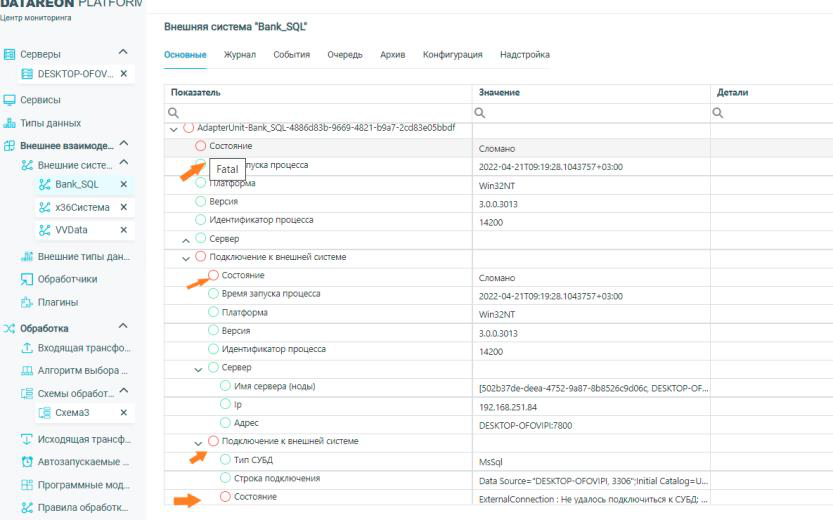Click the Показатель column search field
The image size is (833, 520).
coord(320,112)
